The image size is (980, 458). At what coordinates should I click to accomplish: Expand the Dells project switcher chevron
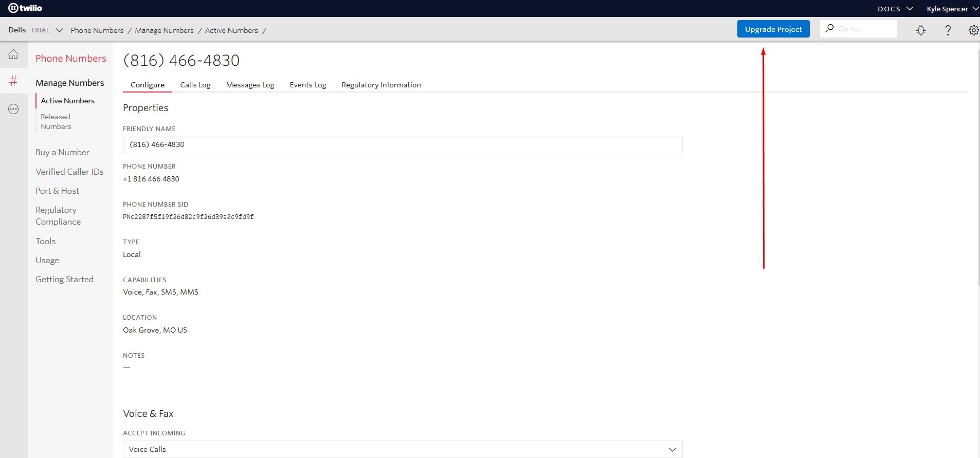point(59,30)
